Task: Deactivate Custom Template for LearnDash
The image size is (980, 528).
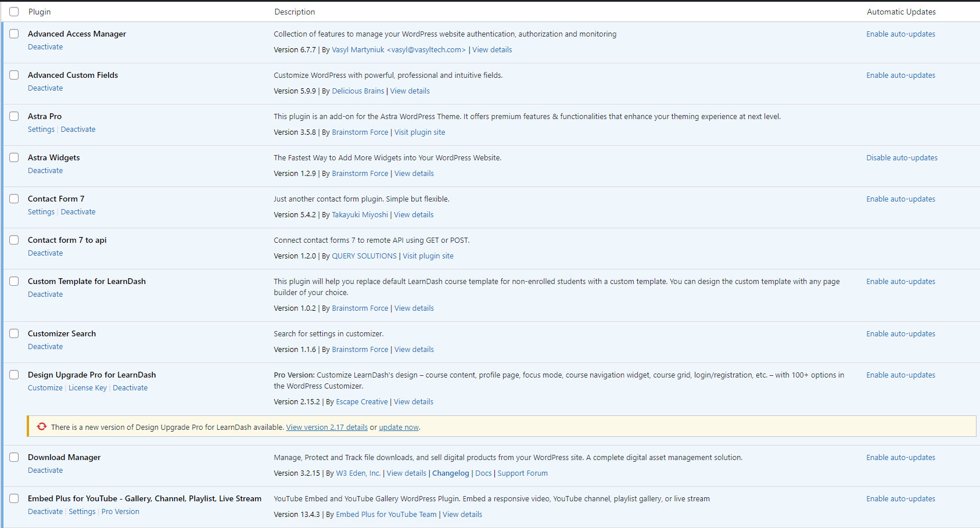Action: 45,294
